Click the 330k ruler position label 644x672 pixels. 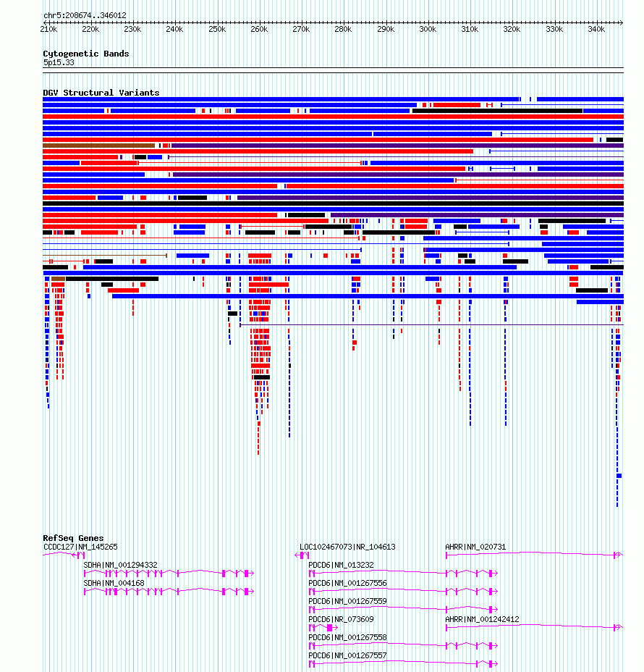pos(554,29)
